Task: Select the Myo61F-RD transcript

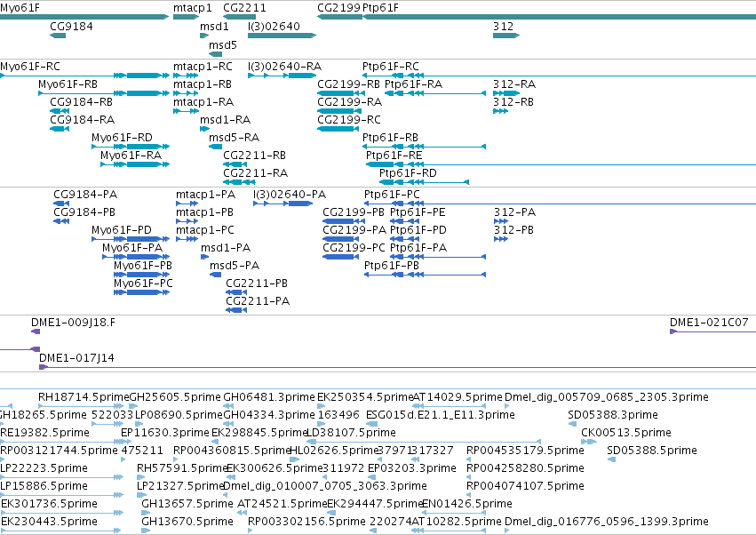Action: point(131,146)
